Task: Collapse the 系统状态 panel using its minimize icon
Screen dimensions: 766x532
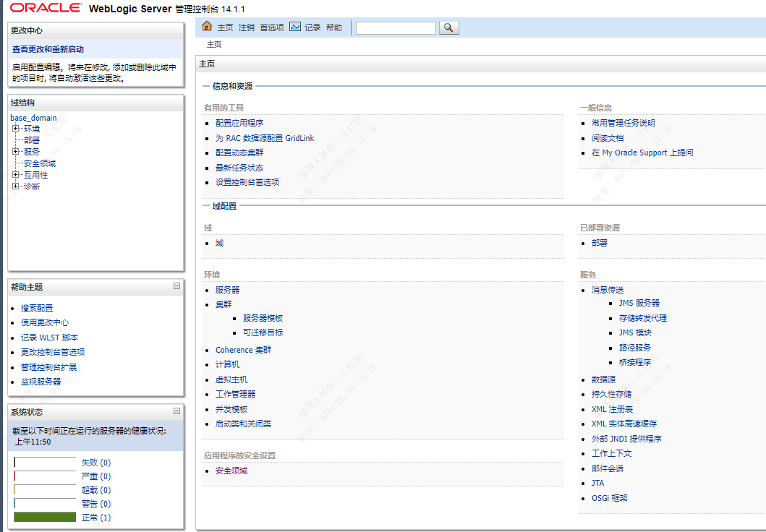Action: coord(176,411)
